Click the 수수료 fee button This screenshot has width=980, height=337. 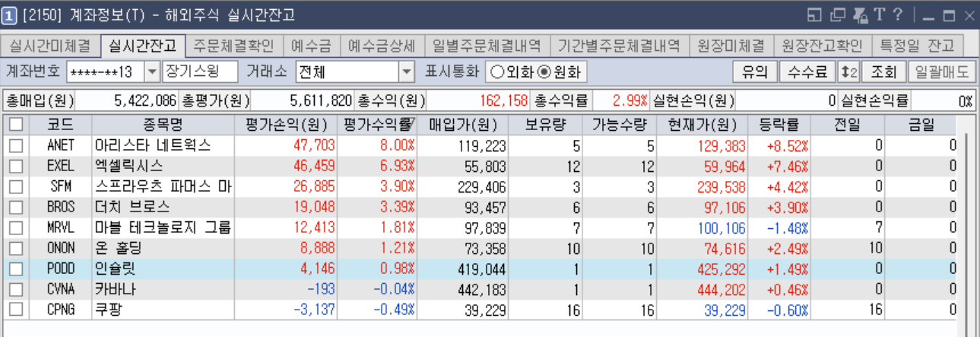pyautogui.click(x=807, y=72)
